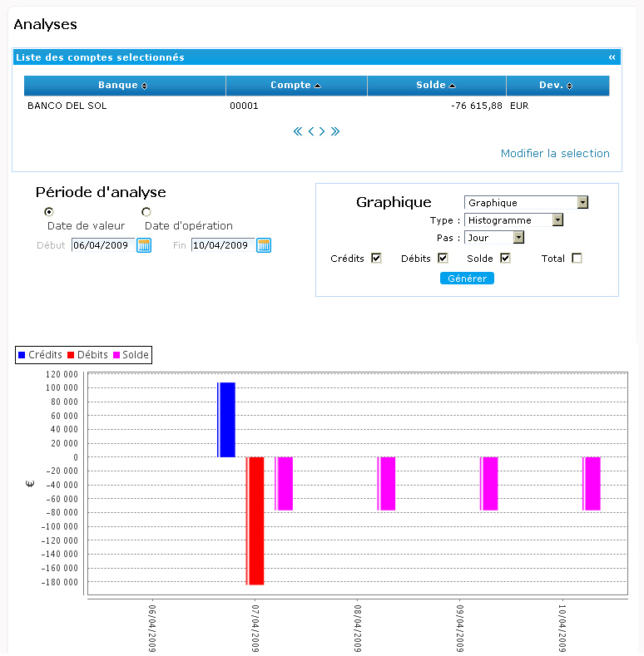Sort table by Dev. column
The image size is (644, 656).
[569, 86]
